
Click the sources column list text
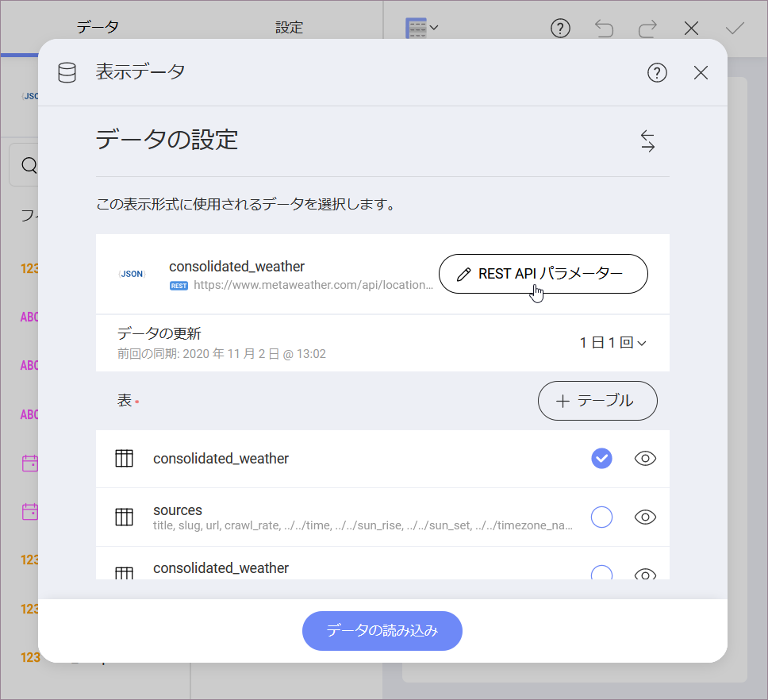[x=363, y=525]
